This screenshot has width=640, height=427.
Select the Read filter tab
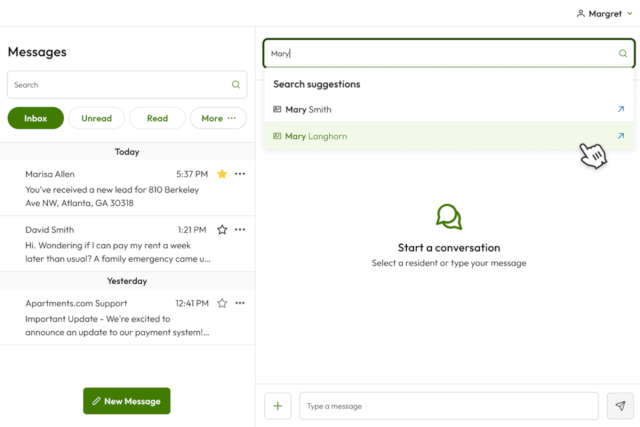pos(157,118)
